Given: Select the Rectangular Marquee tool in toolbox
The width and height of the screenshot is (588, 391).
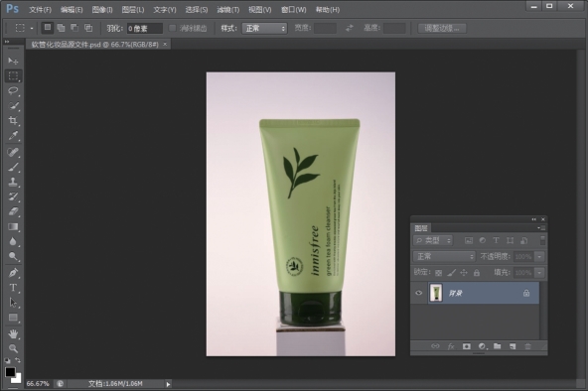Looking at the screenshot, I should point(13,75).
